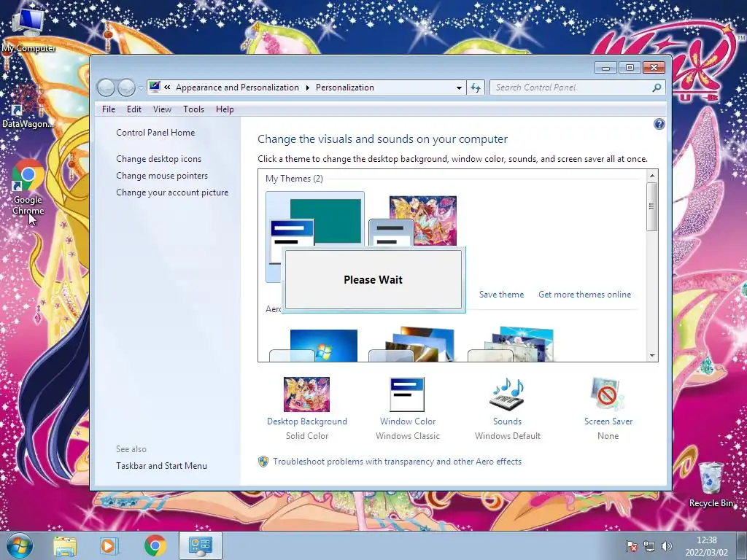Select the Control Panel taskbar button
Image resolution: width=747 pixels, height=560 pixels.
(201, 545)
